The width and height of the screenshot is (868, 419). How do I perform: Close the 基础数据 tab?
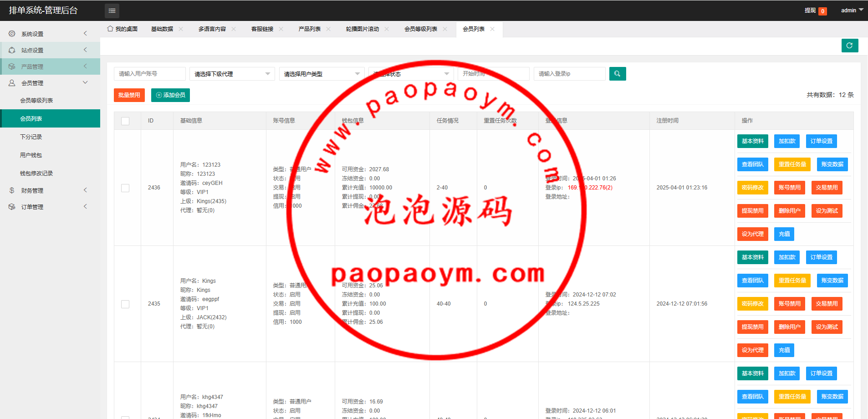[x=181, y=29]
